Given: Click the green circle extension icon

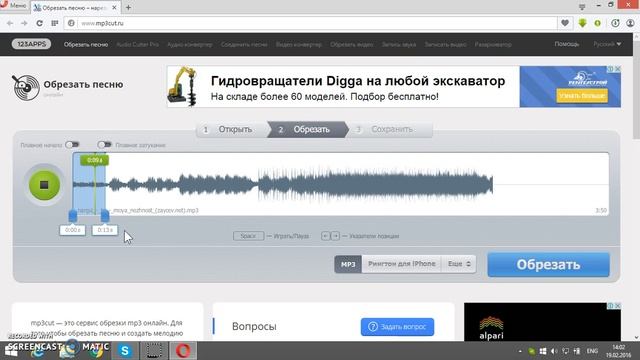Looking at the screenshot, I should (598, 23).
